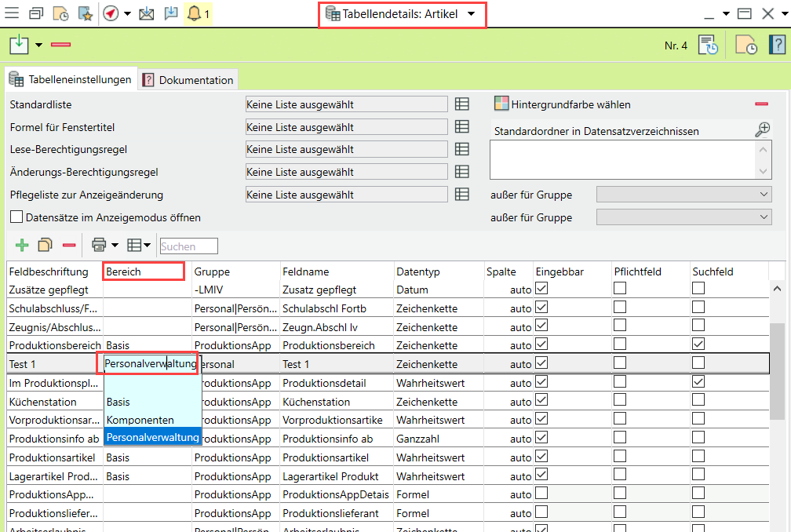Toggle Suchfeld checkbox for Produktionsbereich row

pos(698,344)
